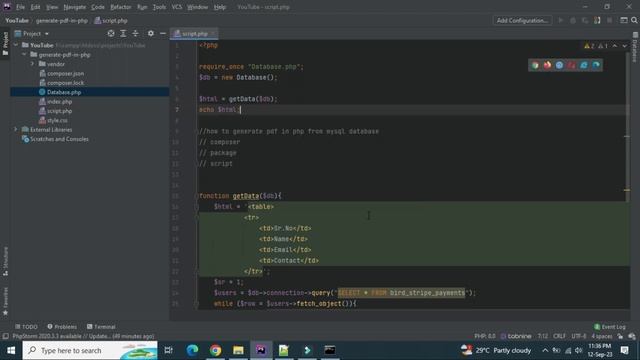Open in Safari browser icon in editor

[x=559, y=65]
